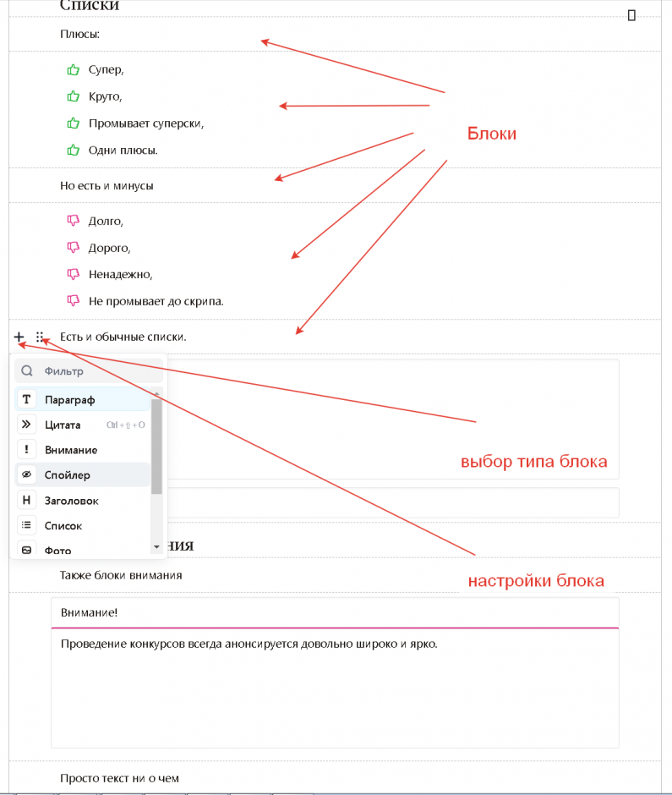
Task: Click the Внимание exclamation icon
Action: pyautogui.click(x=26, y=450)
